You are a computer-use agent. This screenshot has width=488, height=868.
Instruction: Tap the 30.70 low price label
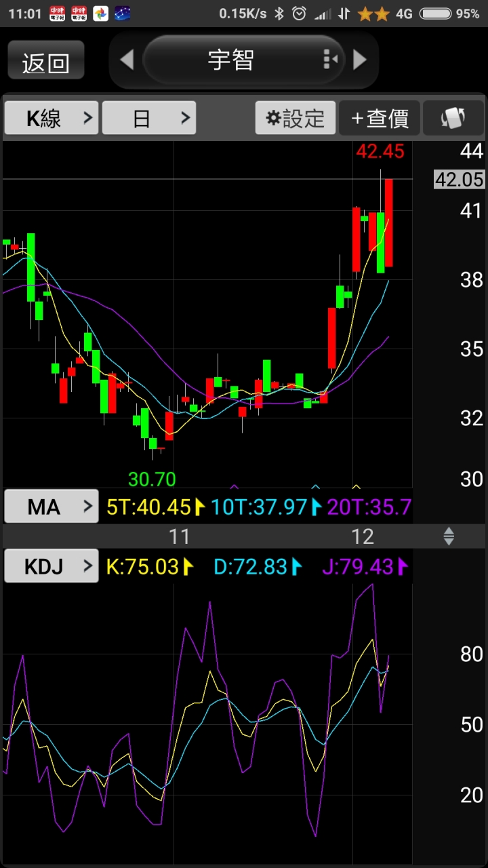click(152, 479)
